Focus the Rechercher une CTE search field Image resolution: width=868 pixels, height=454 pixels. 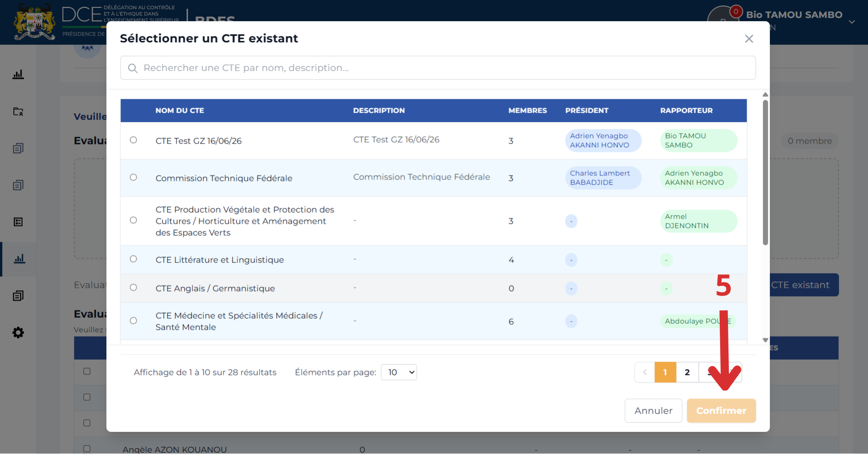point(438,68)
